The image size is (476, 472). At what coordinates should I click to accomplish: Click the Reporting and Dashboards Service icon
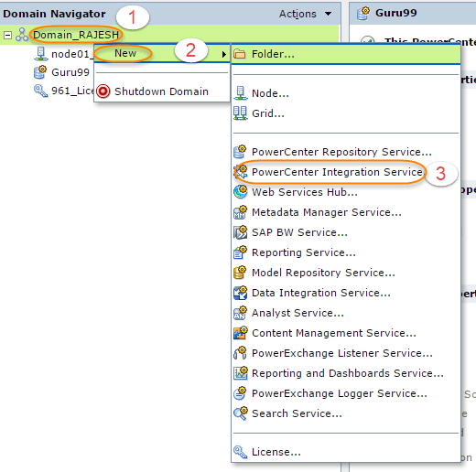point(240,373)
